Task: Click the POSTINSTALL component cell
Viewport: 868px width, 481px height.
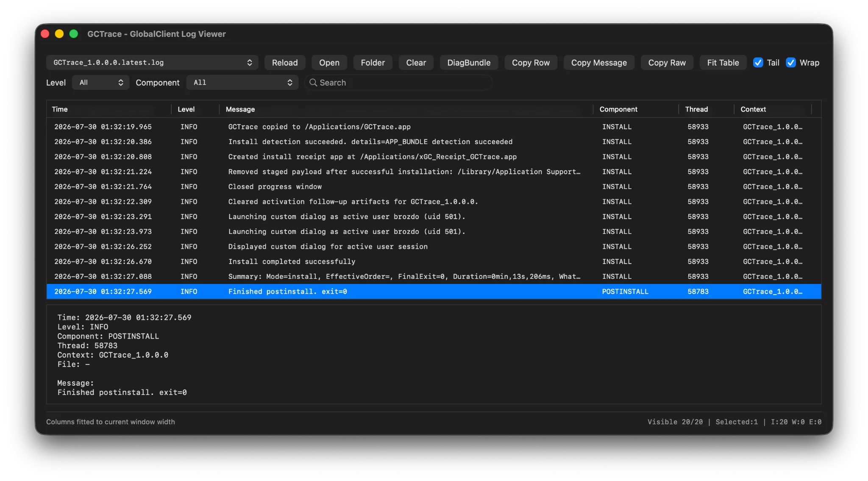Action: 625,292
